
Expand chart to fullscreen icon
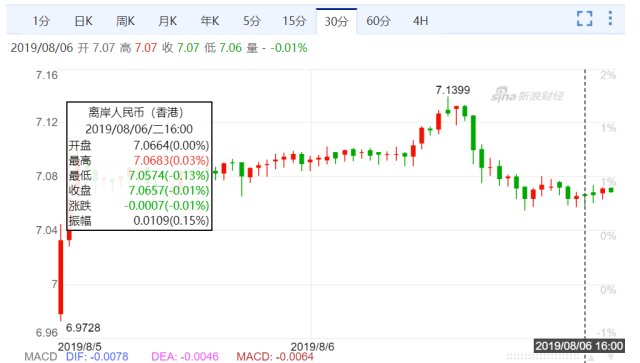click(584, 18)
